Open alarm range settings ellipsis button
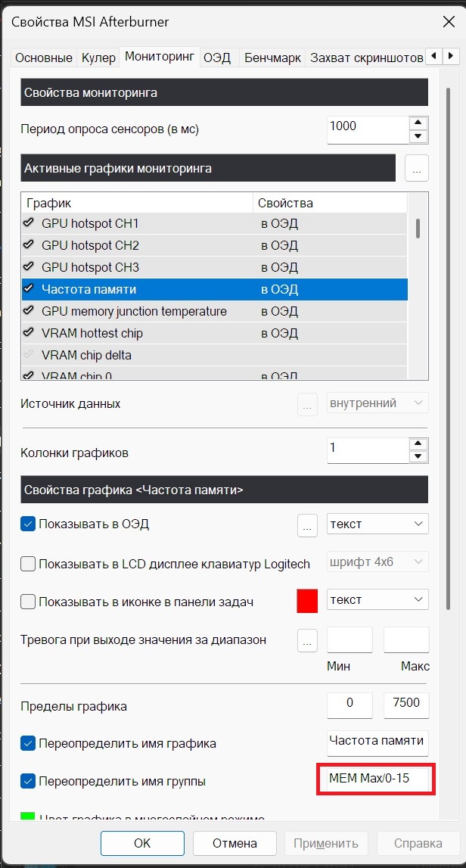Viewport: 466px width, 868px height. coord(308,640)
